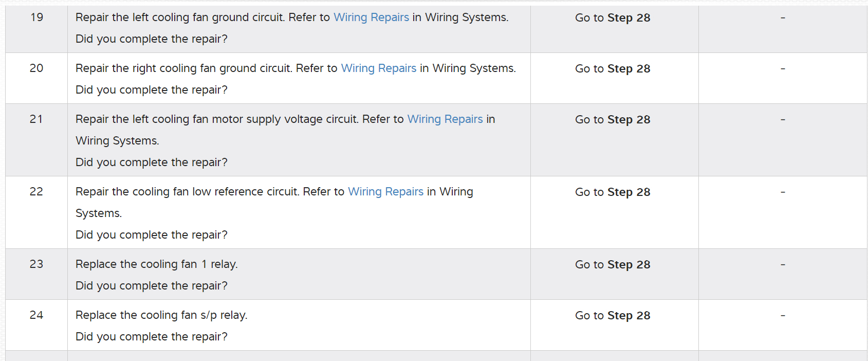The width and height of the screenshot is (868, 361).
Task: Open Wiring Repairs link in step 20
Action: coord(379,68)
